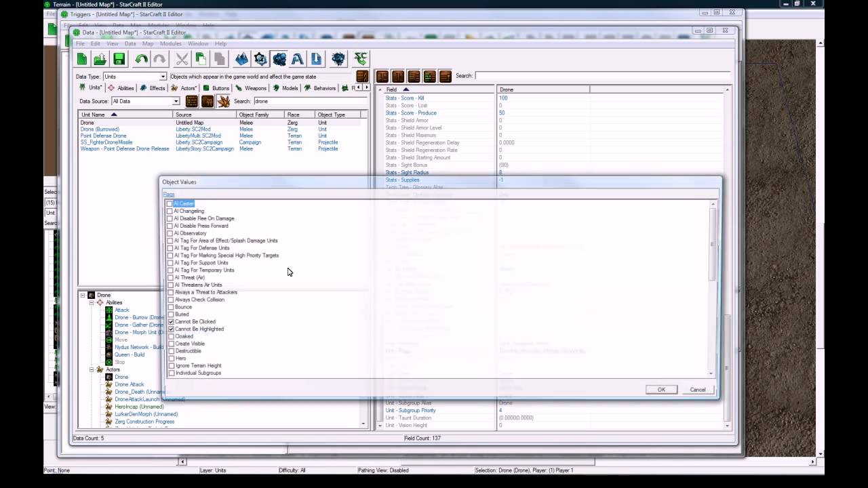Click the Redo arrow icon
This screenshot has height=488, width=868.
(159, 59)
